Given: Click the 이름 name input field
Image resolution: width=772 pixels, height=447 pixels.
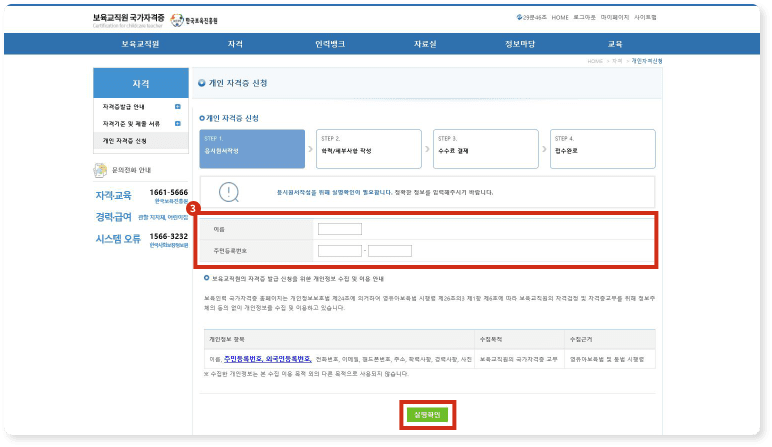Looking at the screenshot, I should 340,229.
